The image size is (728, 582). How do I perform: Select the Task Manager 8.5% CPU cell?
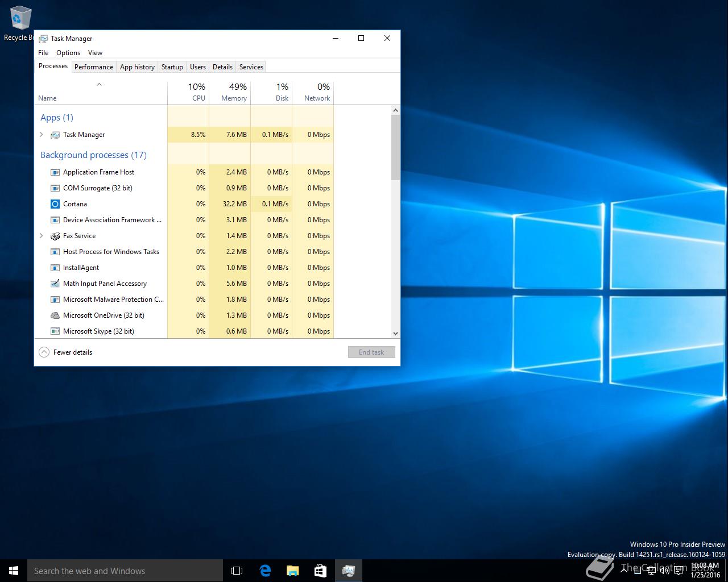pyautogui.click(x=188, y=135)
